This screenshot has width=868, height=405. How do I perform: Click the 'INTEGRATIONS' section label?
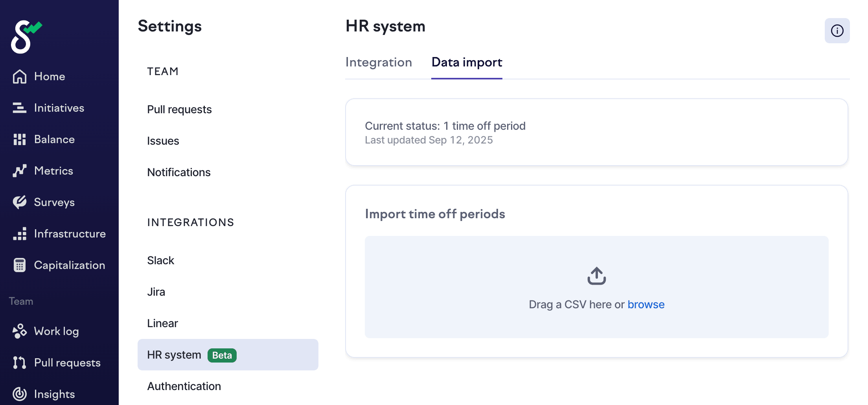pos(191,223)
